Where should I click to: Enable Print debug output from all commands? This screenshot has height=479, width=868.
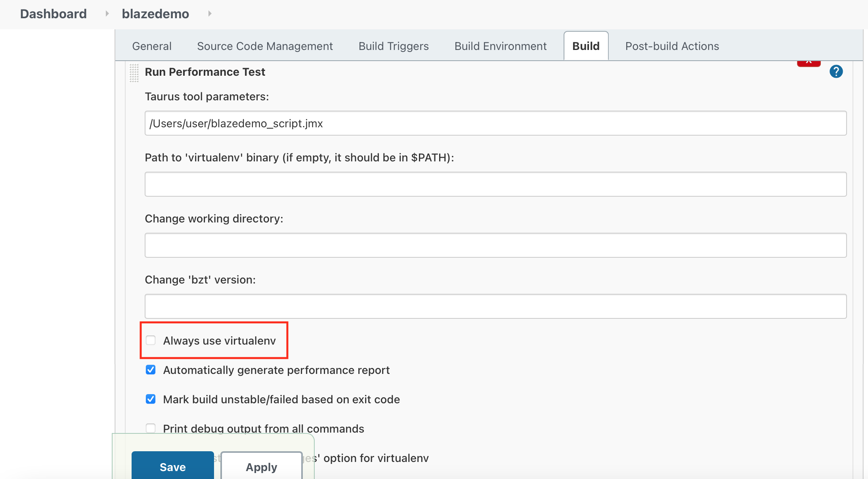tap(151, 428)
